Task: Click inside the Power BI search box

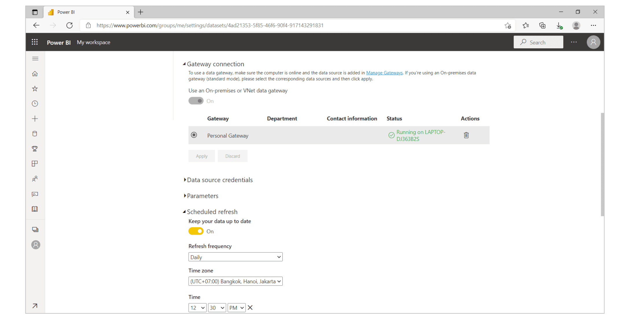Action: click(x=538, y=42)
